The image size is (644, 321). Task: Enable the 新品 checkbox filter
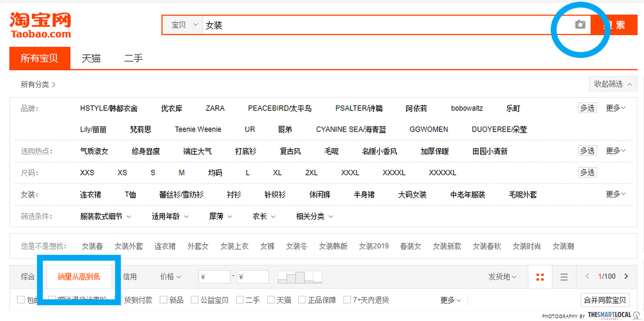(x=164, y=300)
